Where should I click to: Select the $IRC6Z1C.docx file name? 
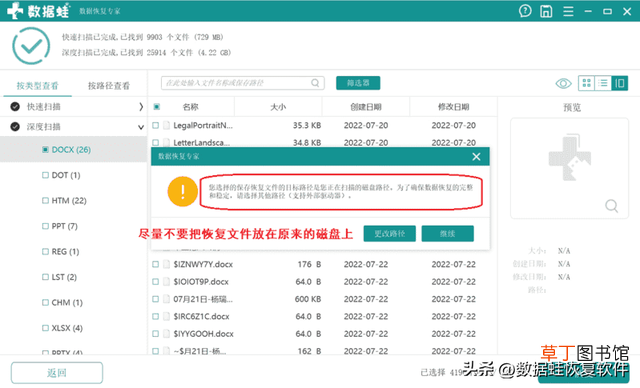click(201, 316)
